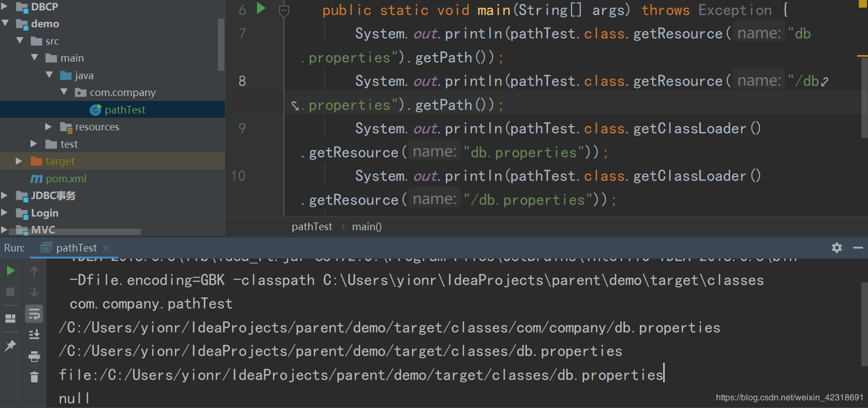
Task: Collapse main method using fold marker
Action: click(x=284, y=10)
